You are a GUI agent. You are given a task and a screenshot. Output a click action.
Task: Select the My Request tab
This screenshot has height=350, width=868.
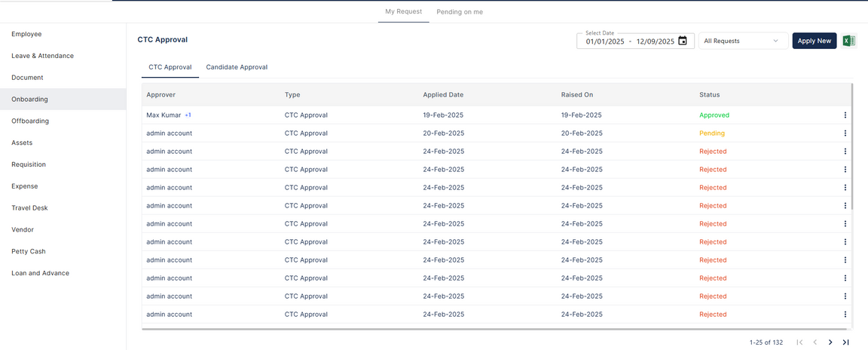click(x=403, y=12)
